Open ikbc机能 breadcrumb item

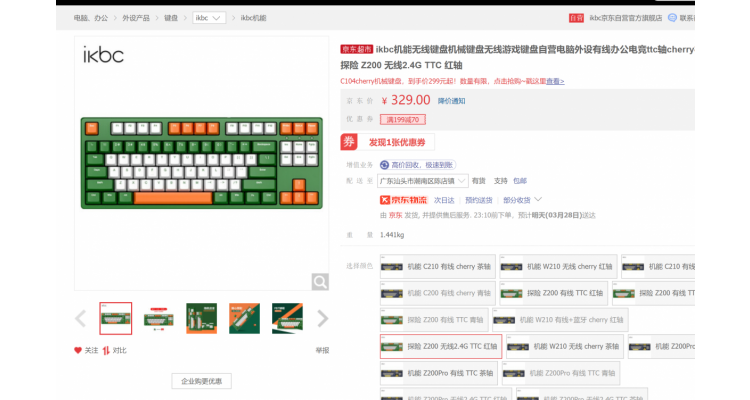(253, 18)
